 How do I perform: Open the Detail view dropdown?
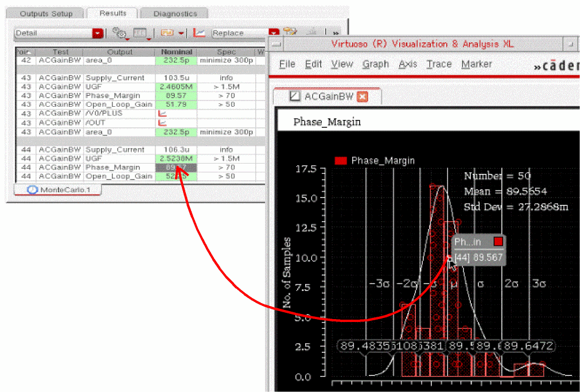coord(98,33)
